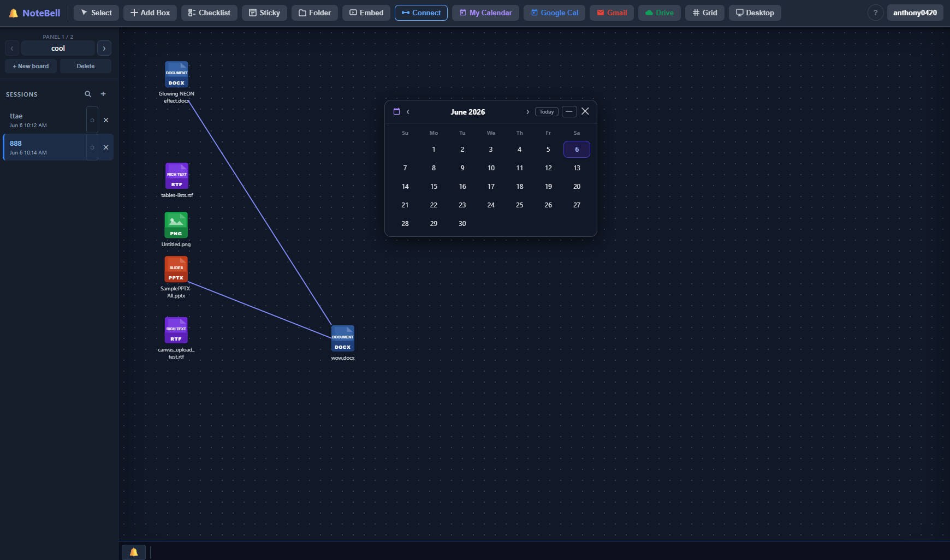Screen dimensions: 950x560
Task: Select June 6 in the calendar
Action: pos(577,150)
